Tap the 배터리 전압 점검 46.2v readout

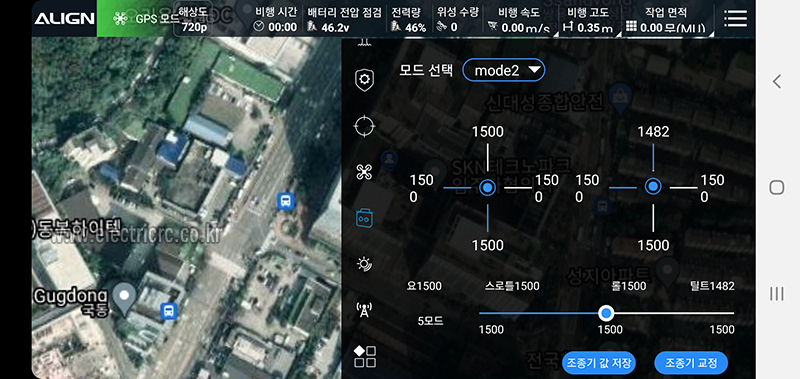pyautogui.click(x=344, y=19)
